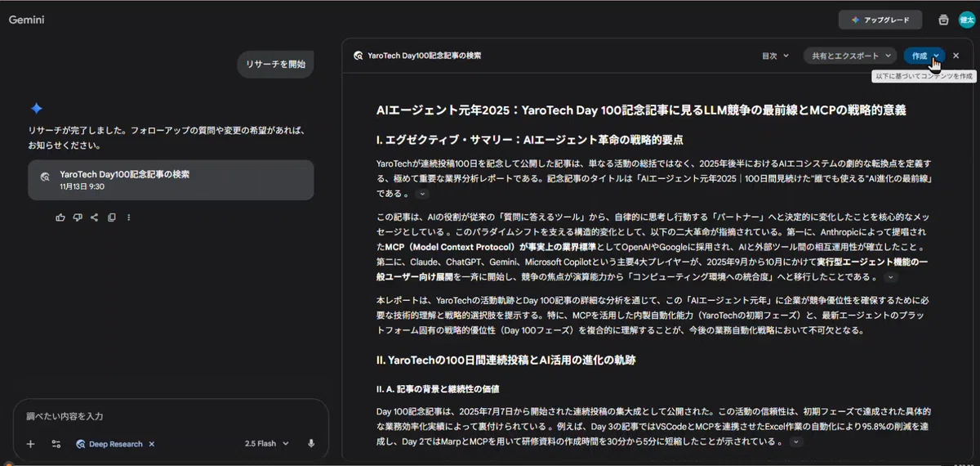Click the リサーチを開始 message bubble
980x466 pixels.
[276, 64]
